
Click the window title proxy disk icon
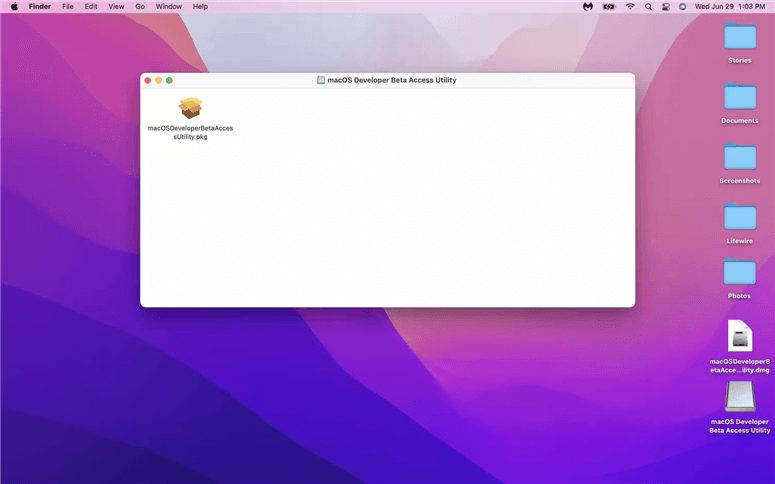tap(321, 80)
